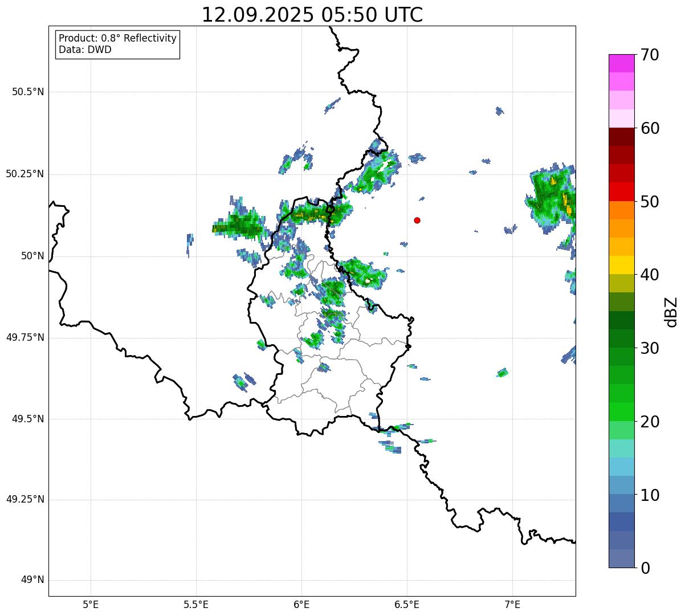This screenshot has height=616, width=685.
Task: Click the 5.5°E longitude label
Action: pyautogui.click(x=196, y=604)
